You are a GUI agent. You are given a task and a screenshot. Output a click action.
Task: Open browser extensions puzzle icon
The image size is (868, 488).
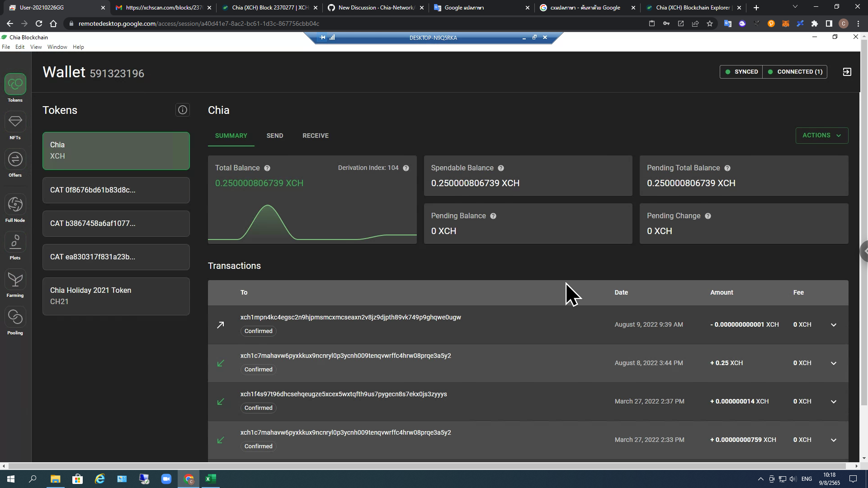(x=815, y=23)
